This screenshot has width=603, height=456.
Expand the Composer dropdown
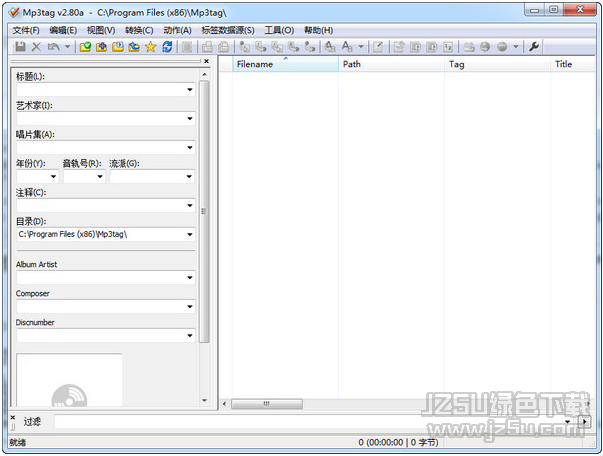tap(190, 306)
